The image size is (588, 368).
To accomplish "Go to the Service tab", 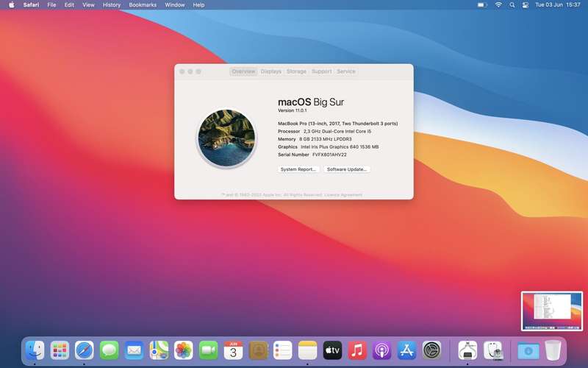I will click(x=345, y=71).
